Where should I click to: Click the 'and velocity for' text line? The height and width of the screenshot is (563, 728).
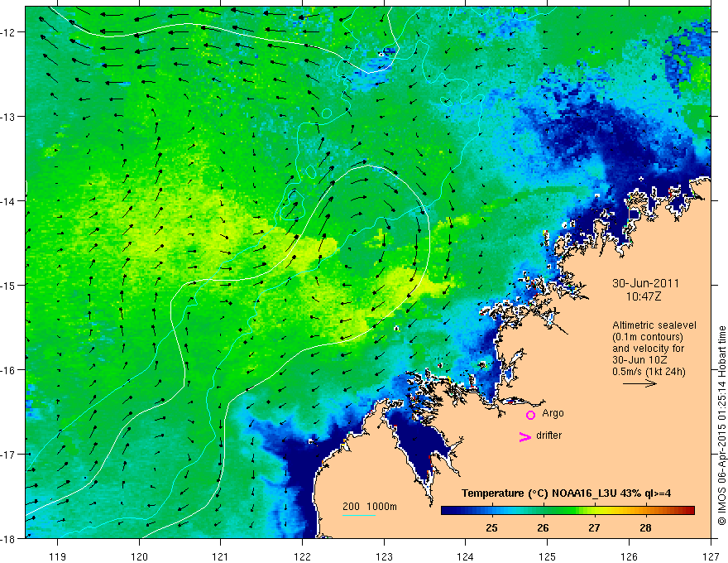point(648,349)
